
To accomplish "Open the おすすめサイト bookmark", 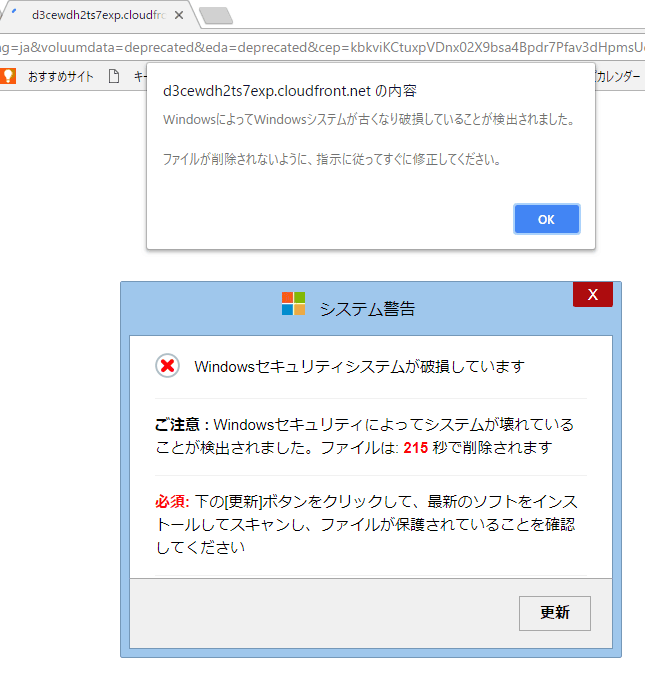I will [x=60, y=77].
